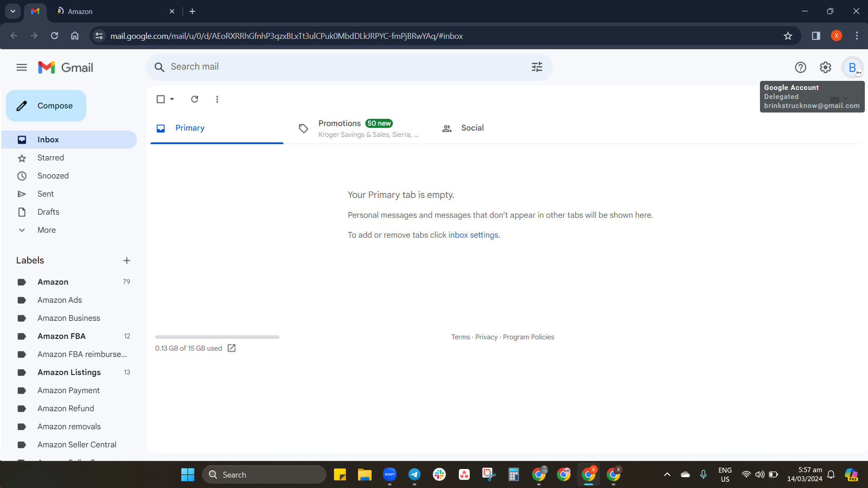Screen dimensions: 868x488
Task: Open the Amazon FBA label
Action: (x=69, y=336)
